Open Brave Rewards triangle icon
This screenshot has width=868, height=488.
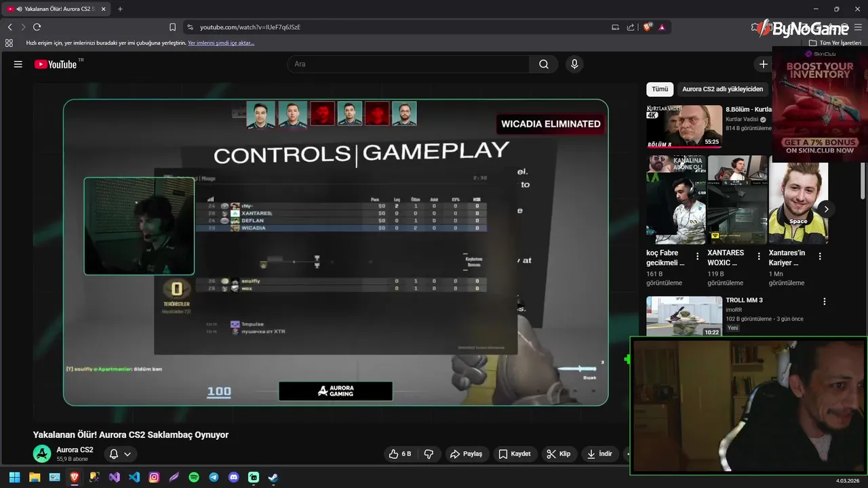662,27
